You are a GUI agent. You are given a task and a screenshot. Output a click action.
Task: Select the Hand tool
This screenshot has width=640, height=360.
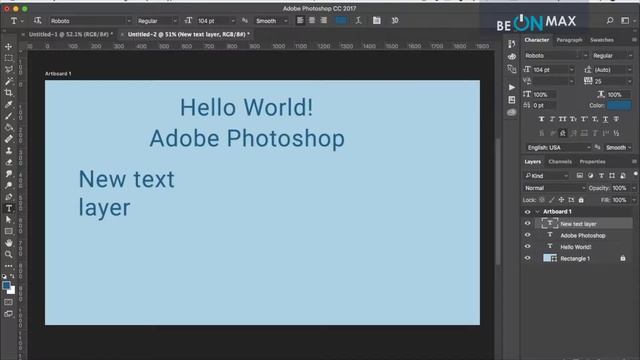click(9, 243)
